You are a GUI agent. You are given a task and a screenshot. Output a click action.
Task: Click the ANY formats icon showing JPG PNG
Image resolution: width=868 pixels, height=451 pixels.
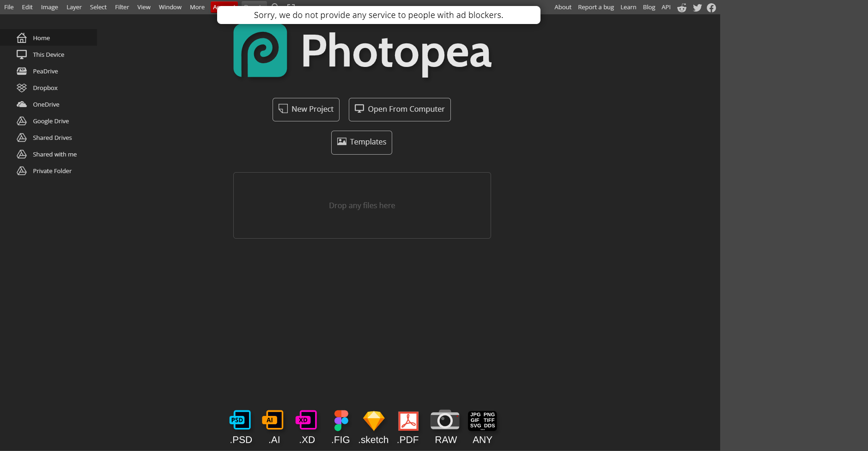coord(482,421)
